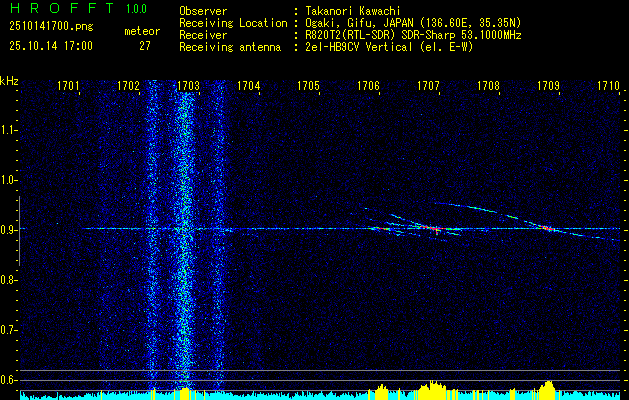Image resolution: width=629 pixels, height=400 pixels.
Task: Click the 1705 time marker
Action: coord(308,86)
